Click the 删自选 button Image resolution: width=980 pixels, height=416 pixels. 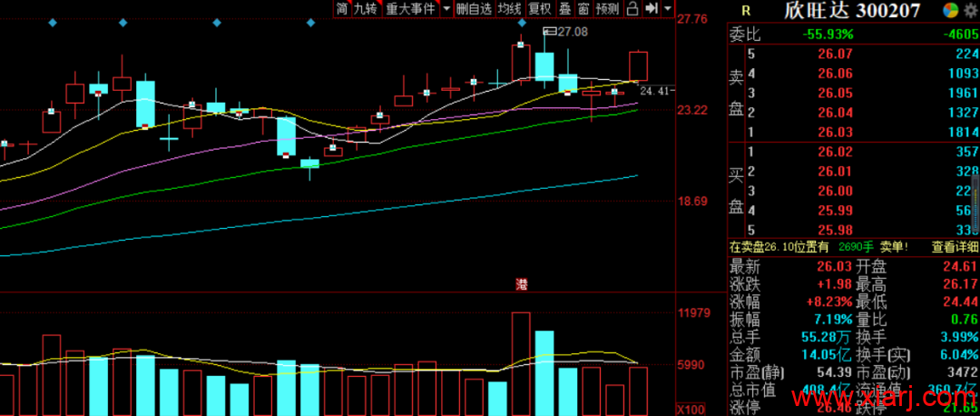click(474, 9)
